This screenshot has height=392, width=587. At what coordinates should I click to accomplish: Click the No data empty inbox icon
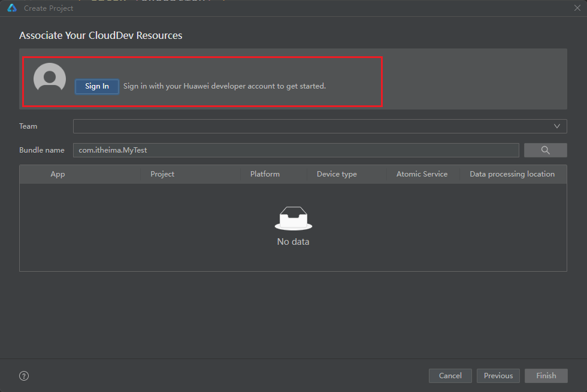coord(293,218)
